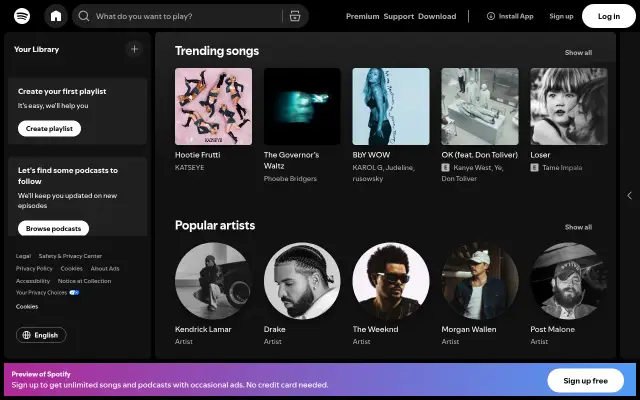This screenshot has width=640, height=400.
Task: Show all Popular artists
Action: [x=578, y=227]
